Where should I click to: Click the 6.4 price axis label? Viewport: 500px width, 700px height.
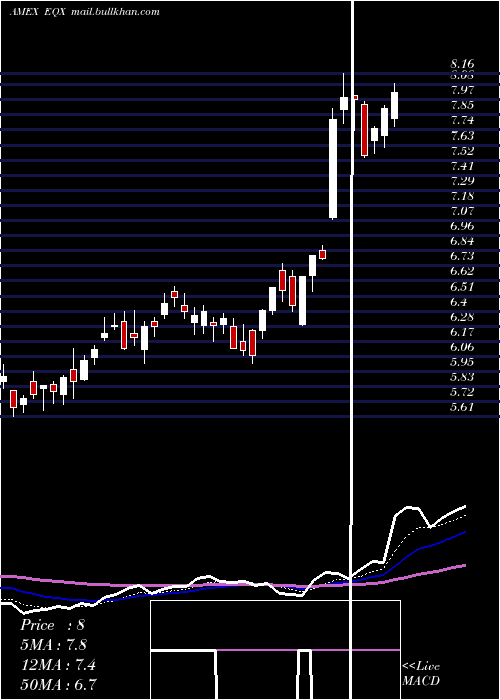tap(459, 302)
